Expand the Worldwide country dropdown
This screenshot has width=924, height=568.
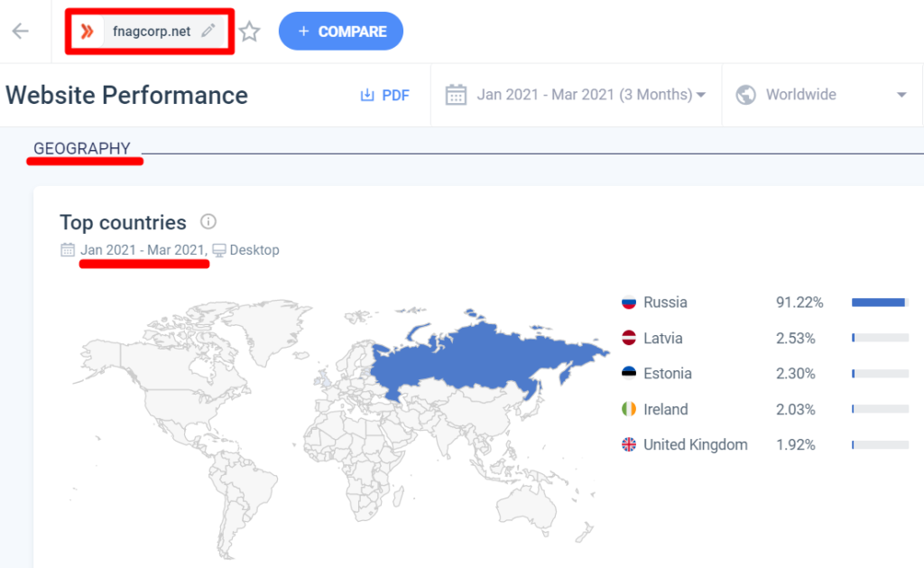pos(901,96)
